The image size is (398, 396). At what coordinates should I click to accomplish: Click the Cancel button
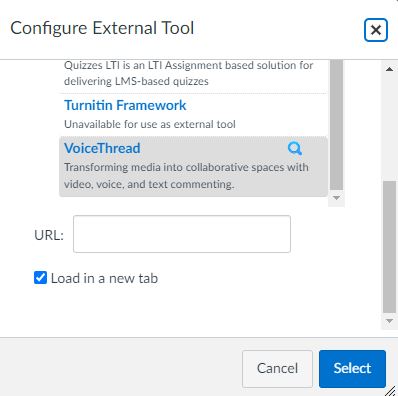point(277,369)
